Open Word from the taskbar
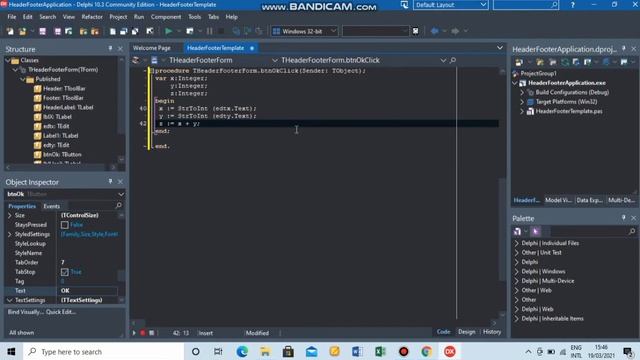This screenshot has height=360, width=640. (x=357, y=351)
